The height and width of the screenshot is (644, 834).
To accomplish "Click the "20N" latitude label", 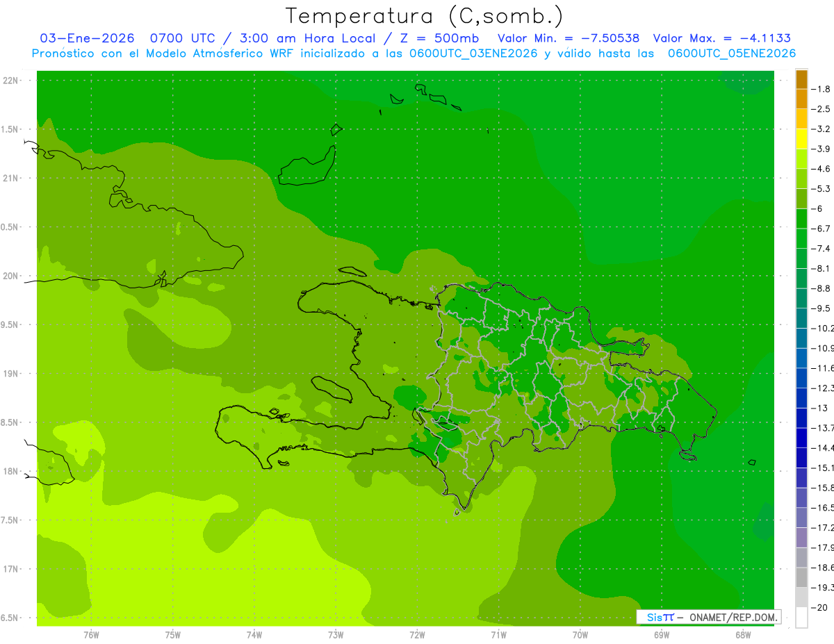I will [10, 276].
